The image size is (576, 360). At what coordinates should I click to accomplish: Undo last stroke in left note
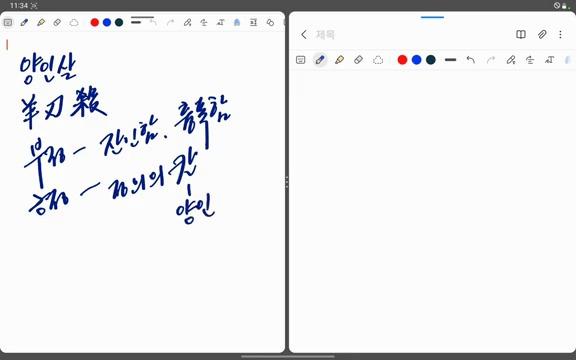click(153, 22)
